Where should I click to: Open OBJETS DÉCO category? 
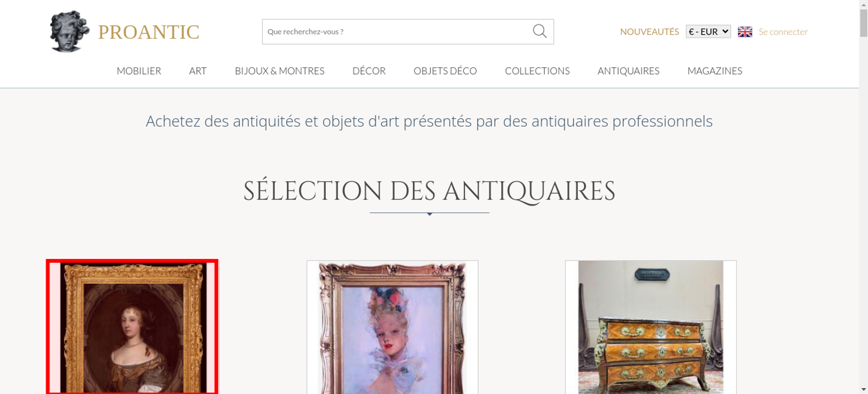[445, 71]
